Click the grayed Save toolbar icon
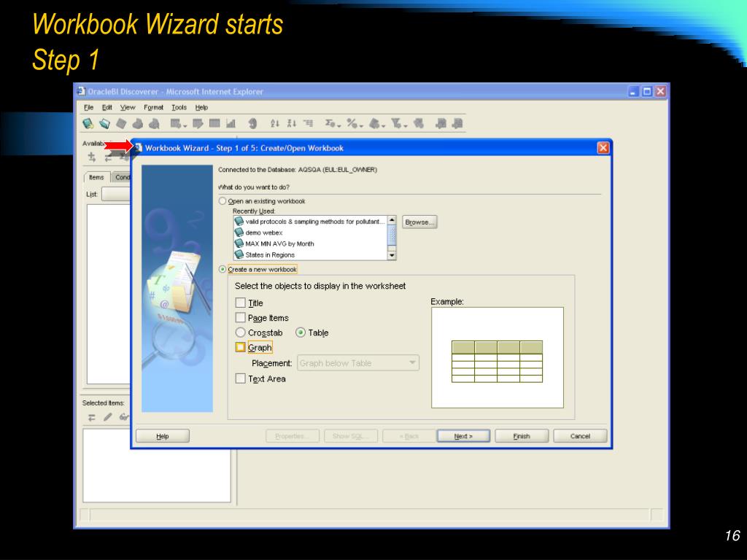This screenshot has width=747, height=560. 122,124
